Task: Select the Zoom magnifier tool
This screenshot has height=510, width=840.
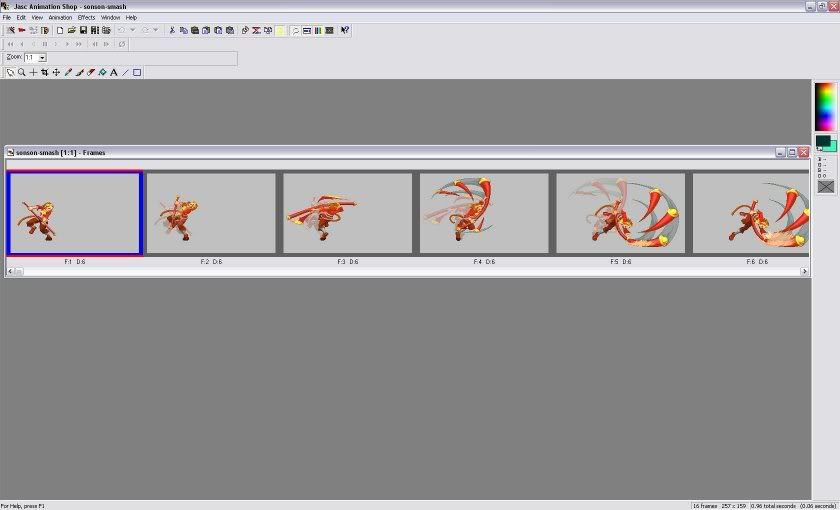Action: click(x=21, y=72)
